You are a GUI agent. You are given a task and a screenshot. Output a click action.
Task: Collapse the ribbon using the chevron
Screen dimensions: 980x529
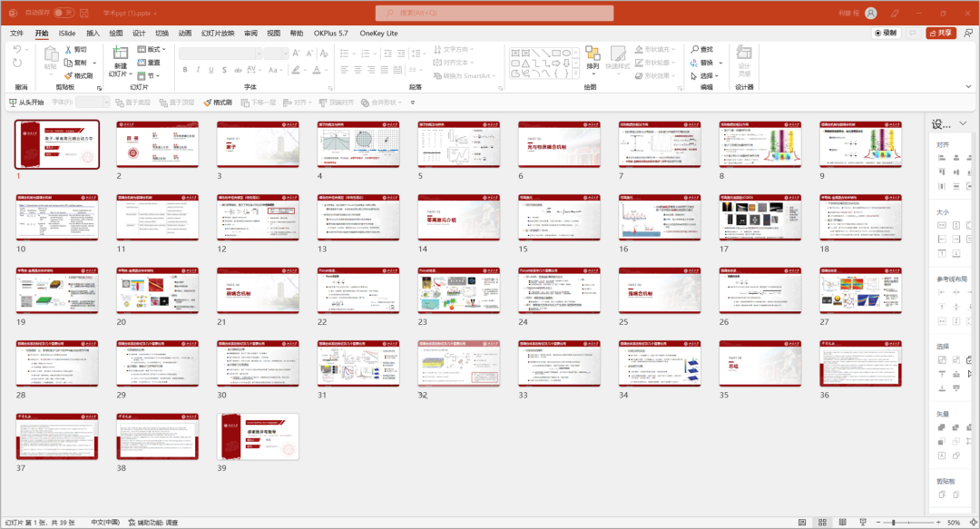pos(967,86)
